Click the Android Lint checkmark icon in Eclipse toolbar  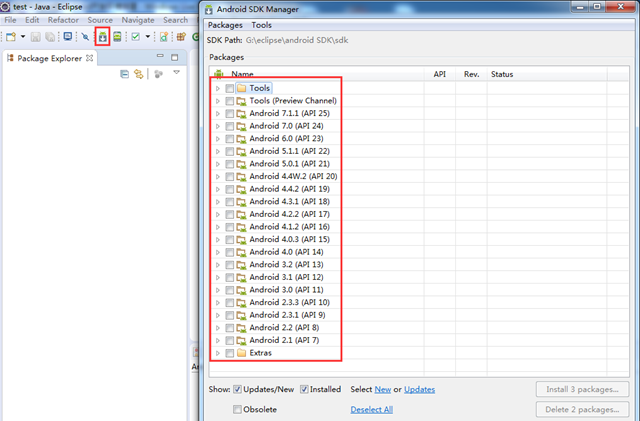click(136, 37)
